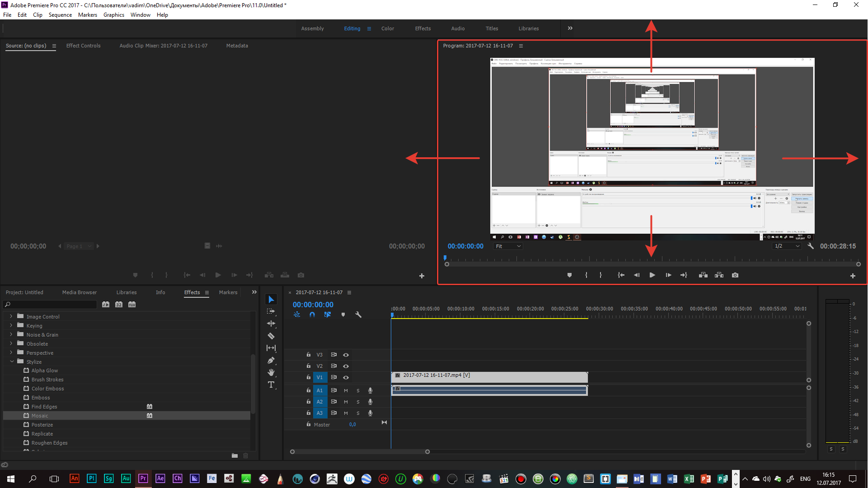Open the Fit zoom level dropdown
This screenshot has height=488, width=868.
coord(508,246)
